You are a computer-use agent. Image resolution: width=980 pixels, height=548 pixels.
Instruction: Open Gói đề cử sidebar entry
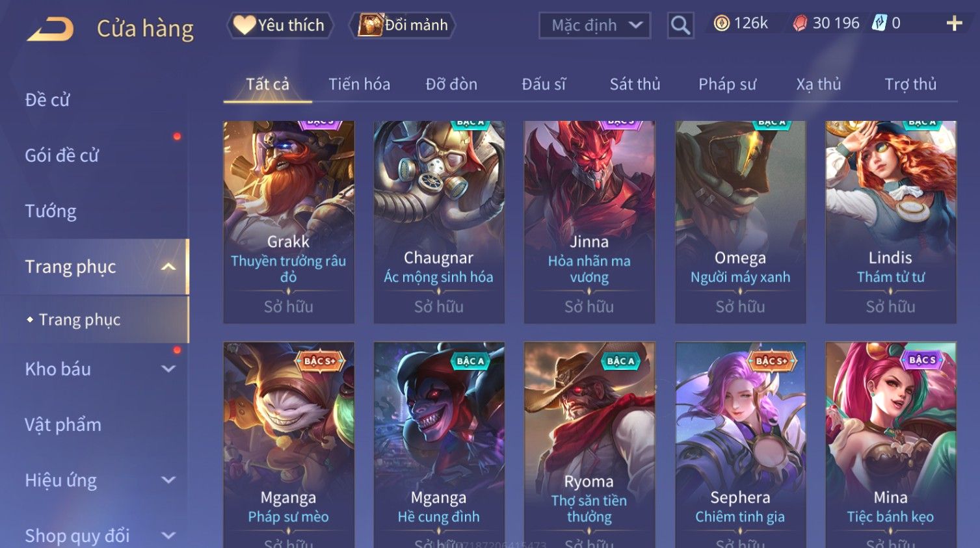(62, 155)
